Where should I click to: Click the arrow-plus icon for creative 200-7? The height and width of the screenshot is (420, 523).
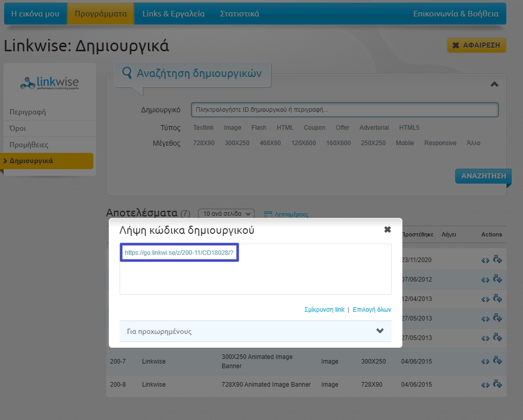(497, 361)
